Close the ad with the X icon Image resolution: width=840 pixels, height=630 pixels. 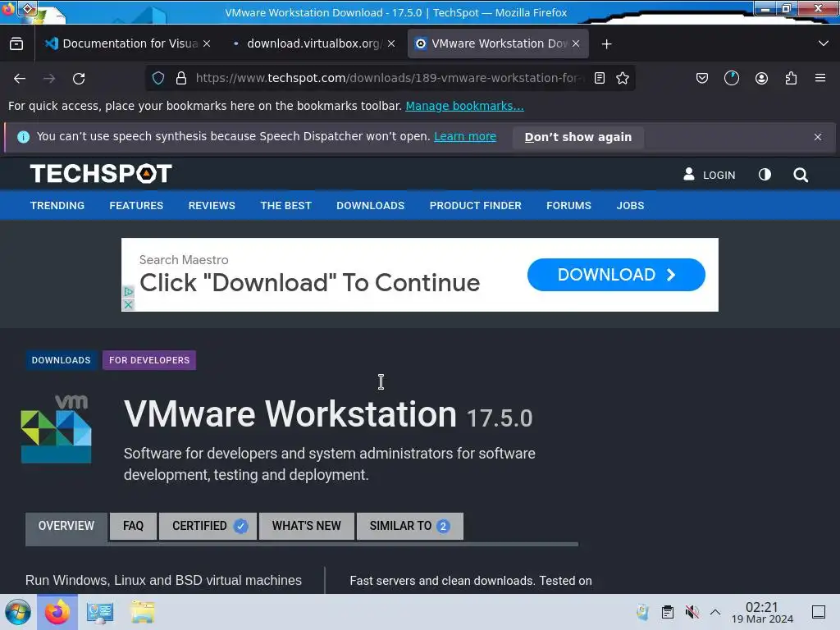pyautogui.click(x=128, y=305)
